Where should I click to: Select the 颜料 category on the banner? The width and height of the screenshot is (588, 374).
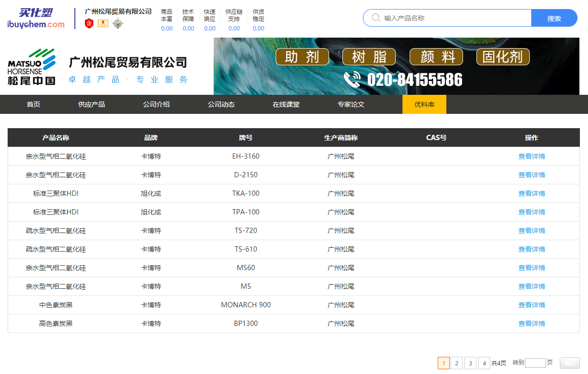click(x=436, y=57)
